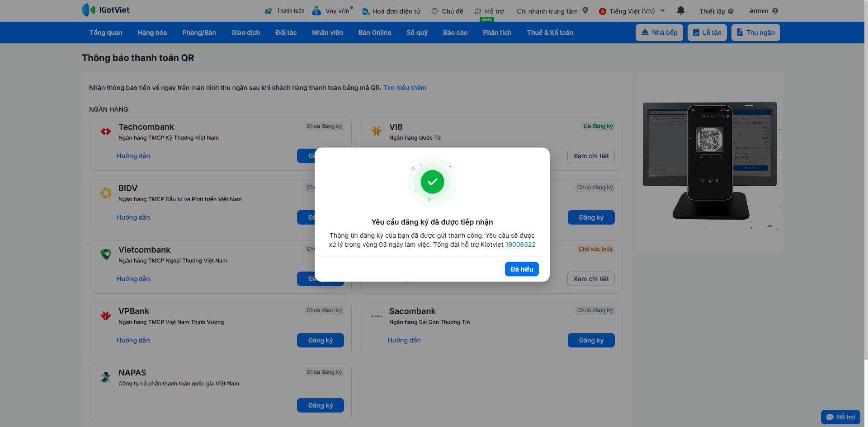
Task: Open Hướng dẫn for Sacombank
Action: tap(404, 340)
